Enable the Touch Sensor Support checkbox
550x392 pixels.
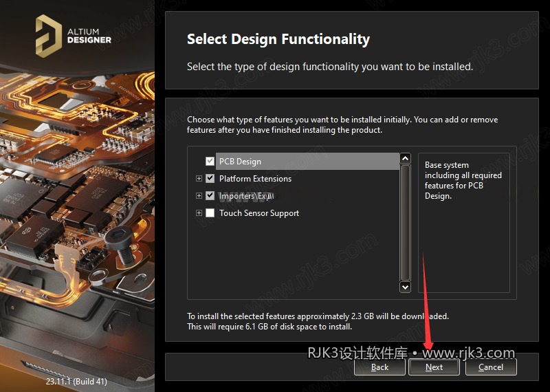tap(210, 213)
